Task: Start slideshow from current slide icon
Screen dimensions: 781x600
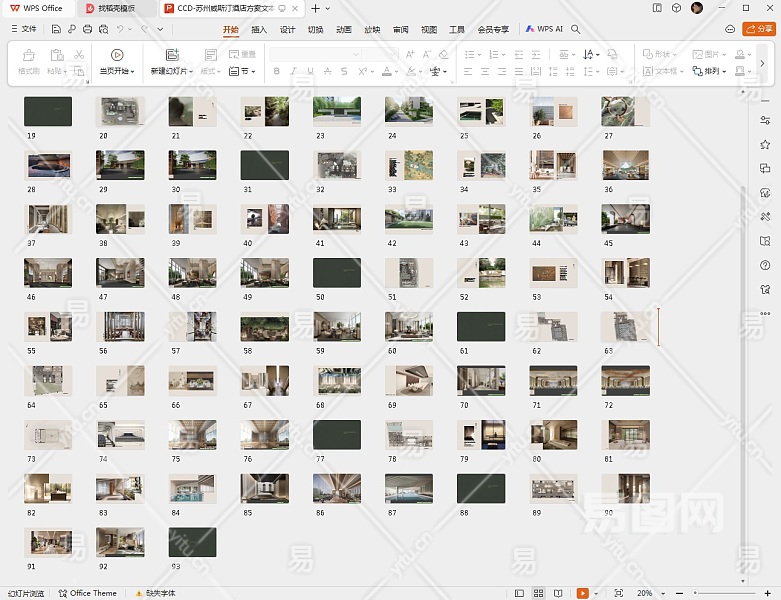Action: click(117, 56)
